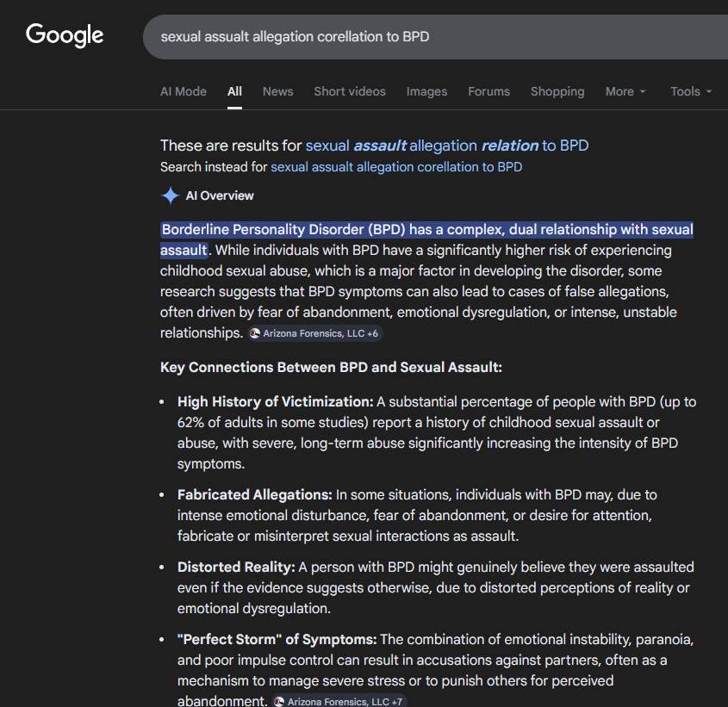Click '"Perfect Storm" of Symptoms:' bullet label

pos(277,640)
